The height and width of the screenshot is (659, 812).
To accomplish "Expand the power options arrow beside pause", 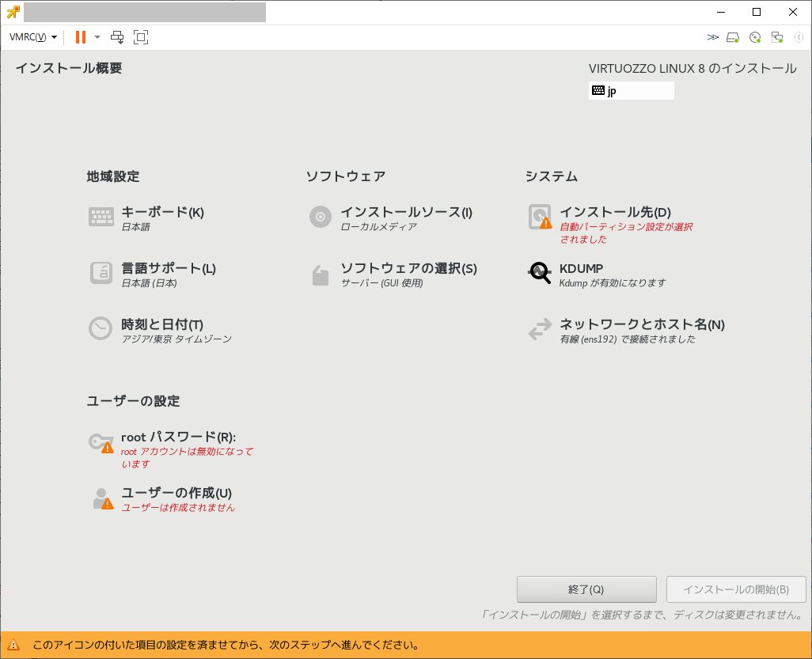I will point(97,36).
